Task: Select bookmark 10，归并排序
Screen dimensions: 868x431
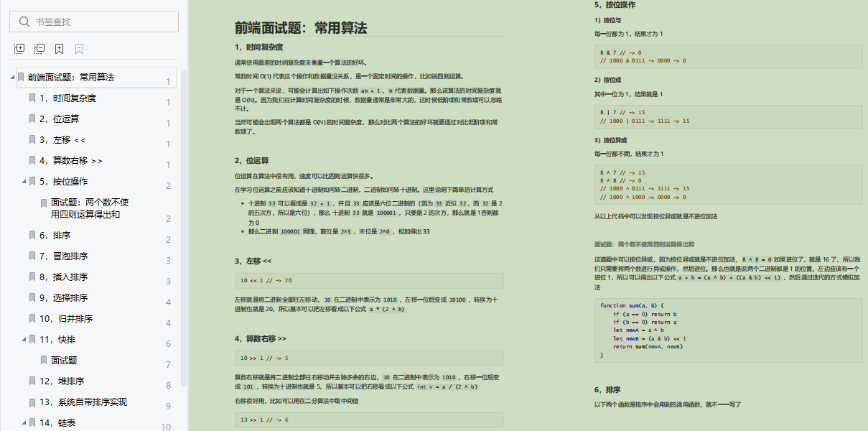Action: tap(66, 319)
